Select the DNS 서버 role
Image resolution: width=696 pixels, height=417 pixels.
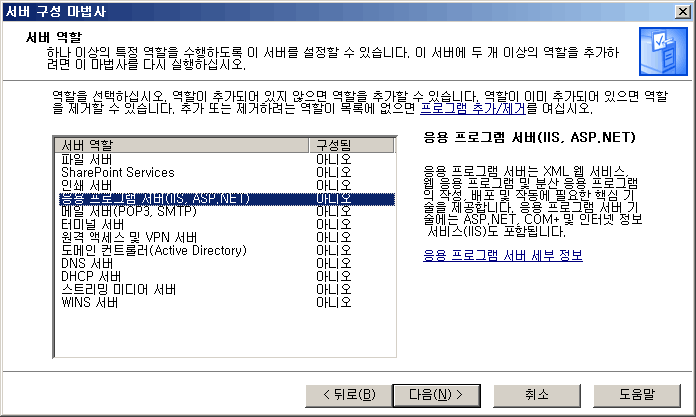[86, 263]
